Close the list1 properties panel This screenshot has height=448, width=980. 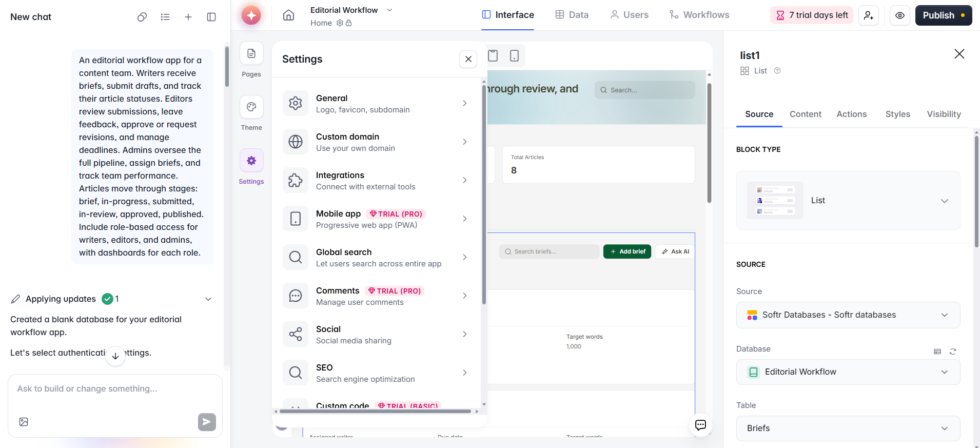pos(959,54)
